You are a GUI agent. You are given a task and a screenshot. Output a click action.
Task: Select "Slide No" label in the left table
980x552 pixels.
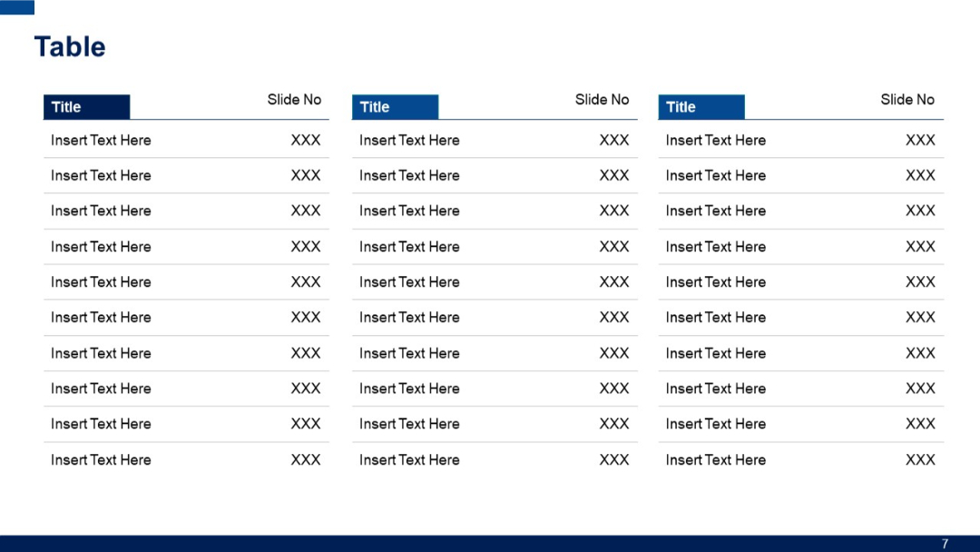tap(294, 99)
